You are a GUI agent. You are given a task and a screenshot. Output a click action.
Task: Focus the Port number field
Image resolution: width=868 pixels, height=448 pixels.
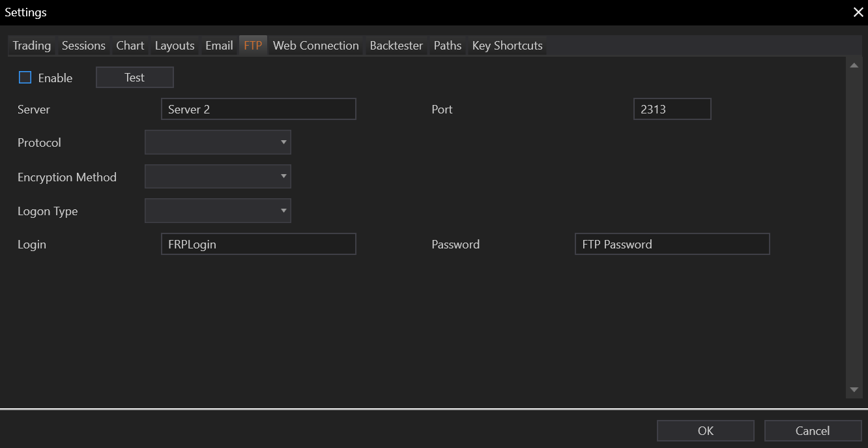tap(672, 109)
